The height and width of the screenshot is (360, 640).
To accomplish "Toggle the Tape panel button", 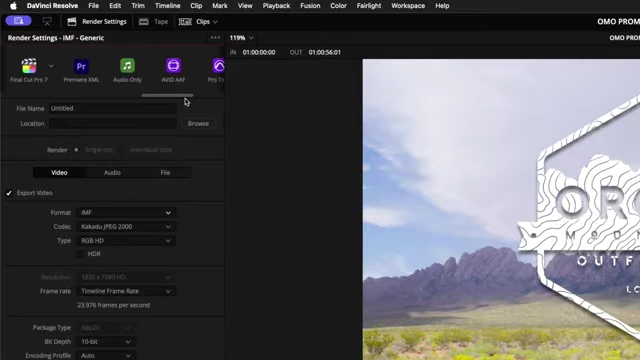I will coord(153,22).
